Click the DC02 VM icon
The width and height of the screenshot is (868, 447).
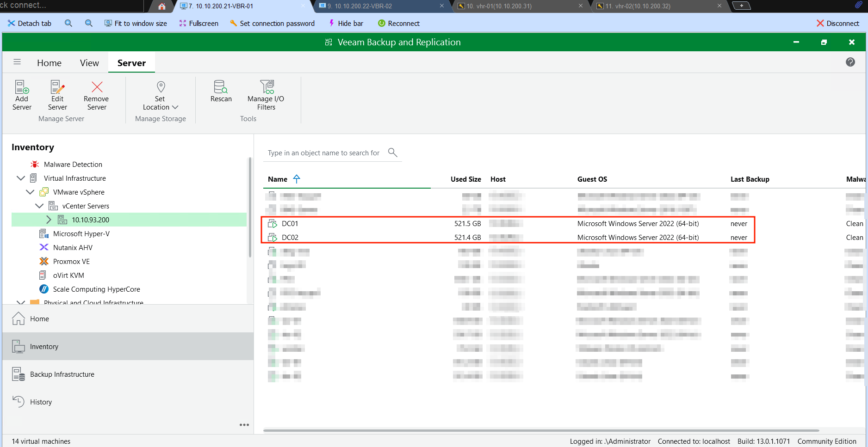click(x=273, y=238)
